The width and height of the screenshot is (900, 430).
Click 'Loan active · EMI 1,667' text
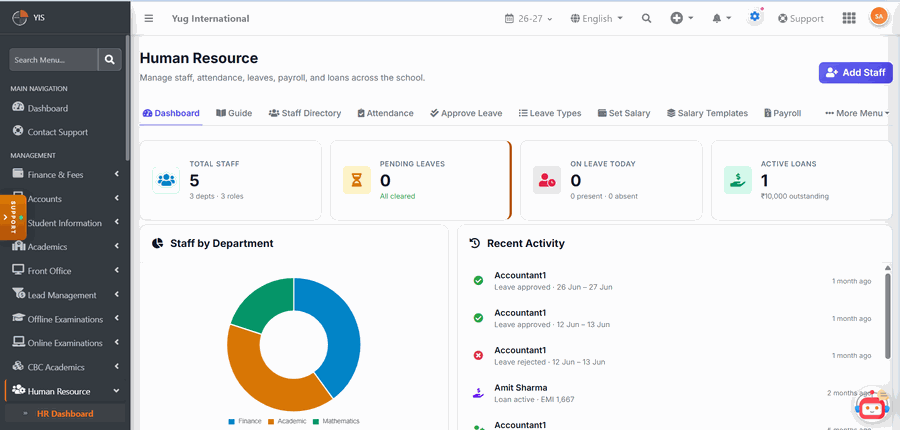tap(534, 399)
